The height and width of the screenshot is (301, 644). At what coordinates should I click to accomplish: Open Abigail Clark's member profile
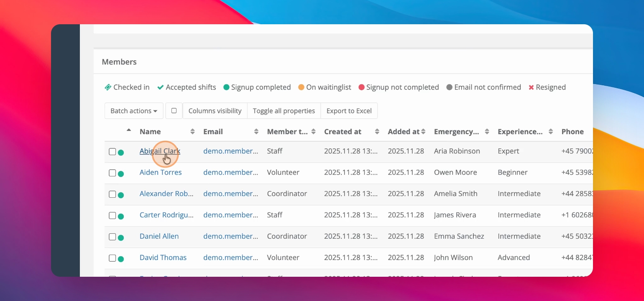coord(160,151)
